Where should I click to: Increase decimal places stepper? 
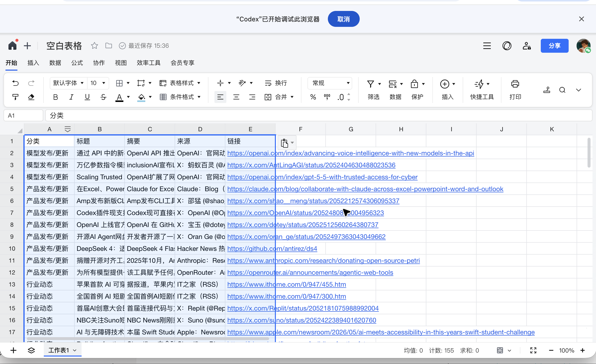pyautogui.click(x=349, y=94)
